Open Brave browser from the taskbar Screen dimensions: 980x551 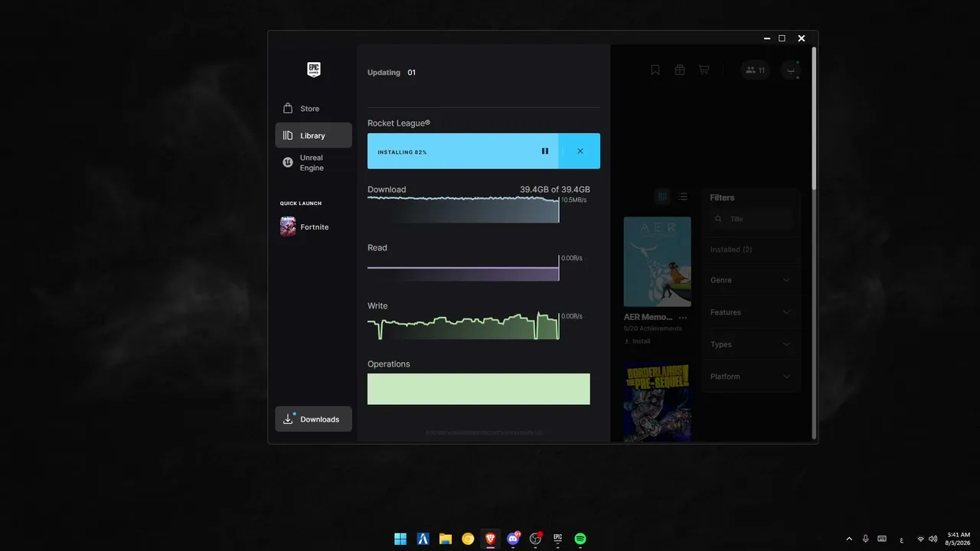[491, 539]
